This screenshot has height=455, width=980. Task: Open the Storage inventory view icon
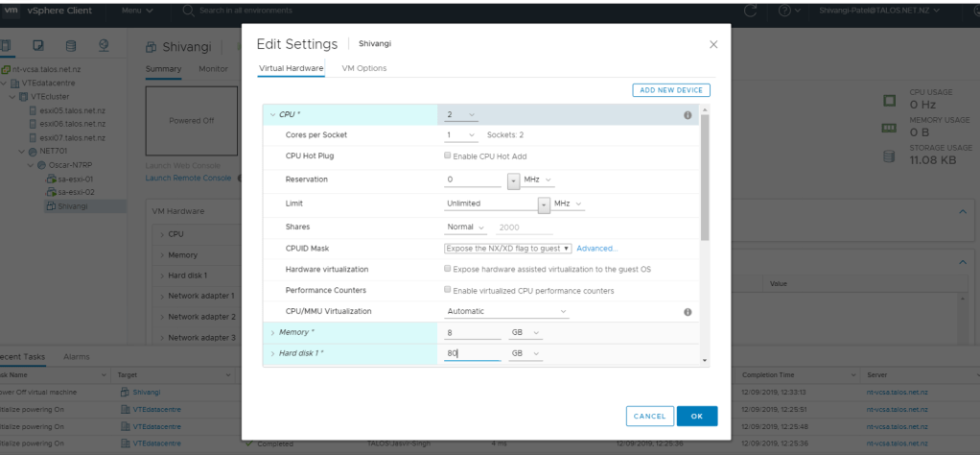(x=70, y=45)
